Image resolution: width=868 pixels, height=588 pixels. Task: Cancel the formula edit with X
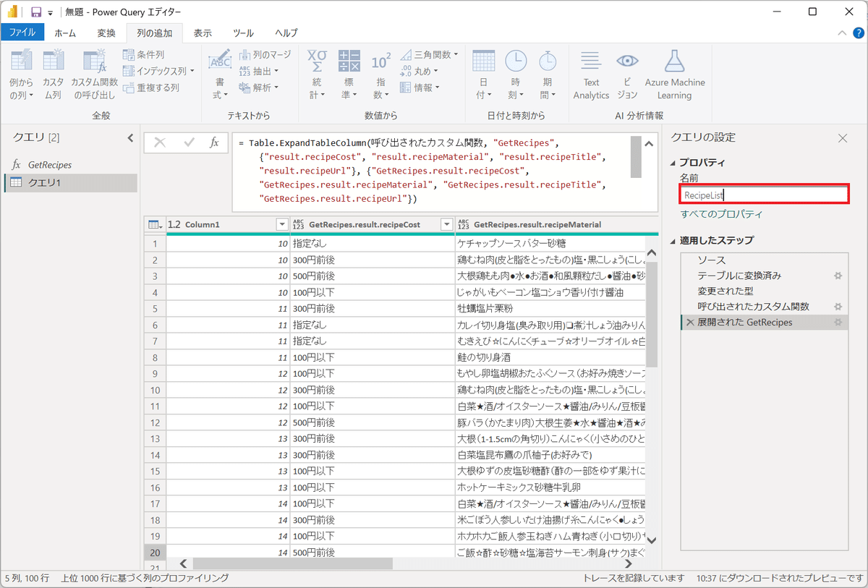point(160,142)
